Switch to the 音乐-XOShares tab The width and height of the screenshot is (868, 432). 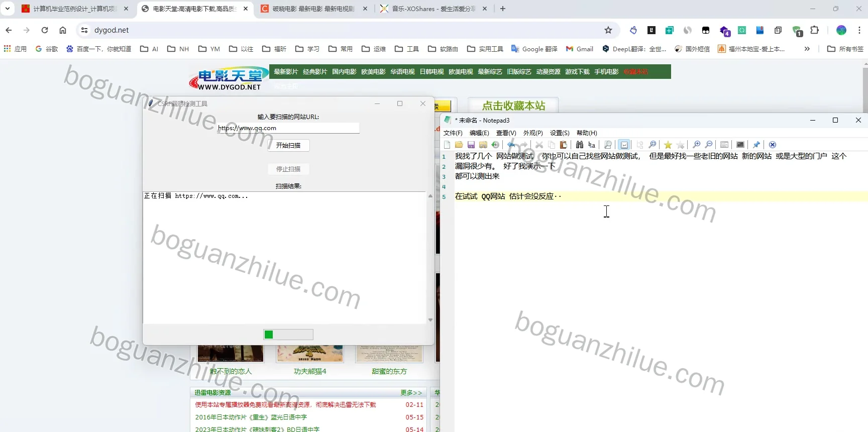point(433,9)
